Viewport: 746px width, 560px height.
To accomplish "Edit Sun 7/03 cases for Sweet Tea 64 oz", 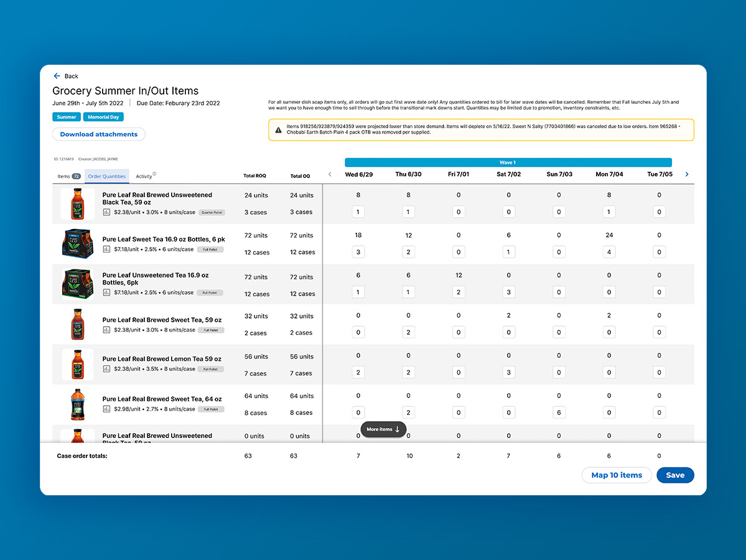I will (x=559, y=413).
